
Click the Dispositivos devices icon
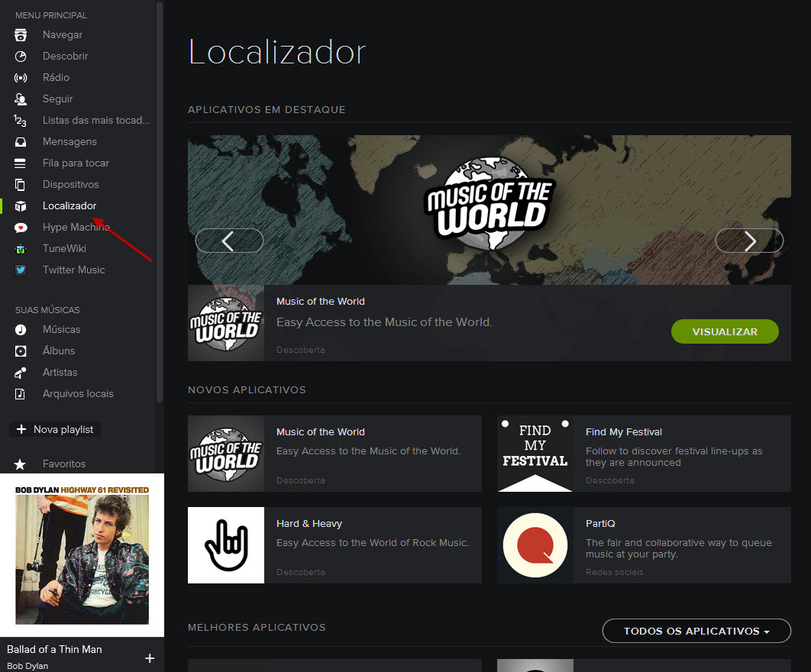[x=21, y=185]
